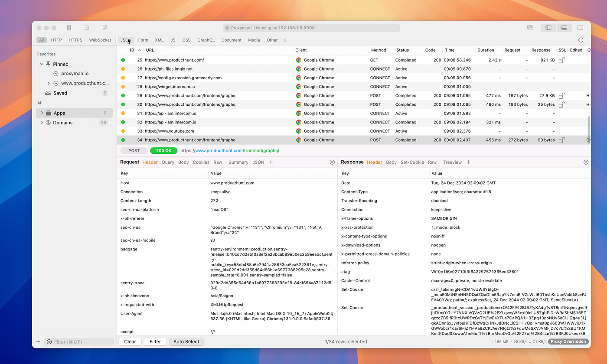Click the plus button in sidebar footer
607x364 pixels.
coord(38,342)
